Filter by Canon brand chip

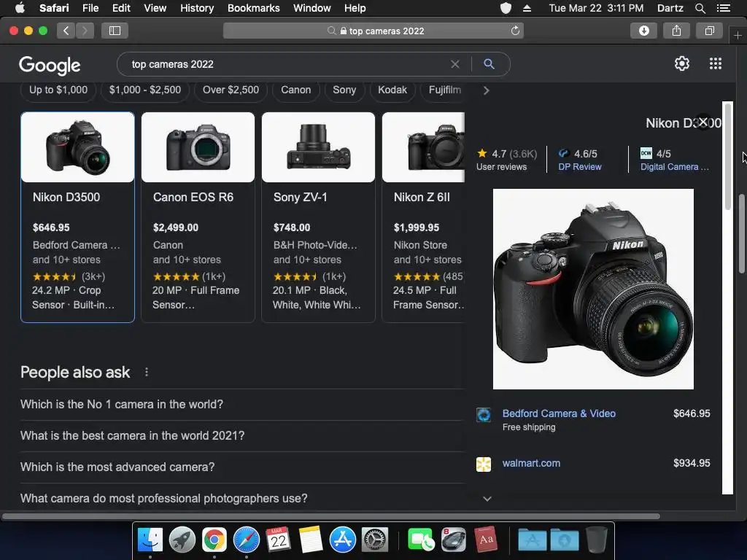tap(296, 90)
